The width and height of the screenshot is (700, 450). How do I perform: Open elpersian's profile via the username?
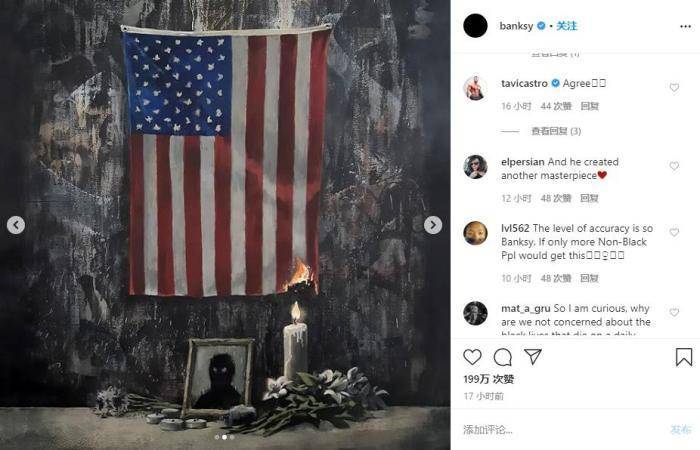pyautogui.click(x=523, y=162)
